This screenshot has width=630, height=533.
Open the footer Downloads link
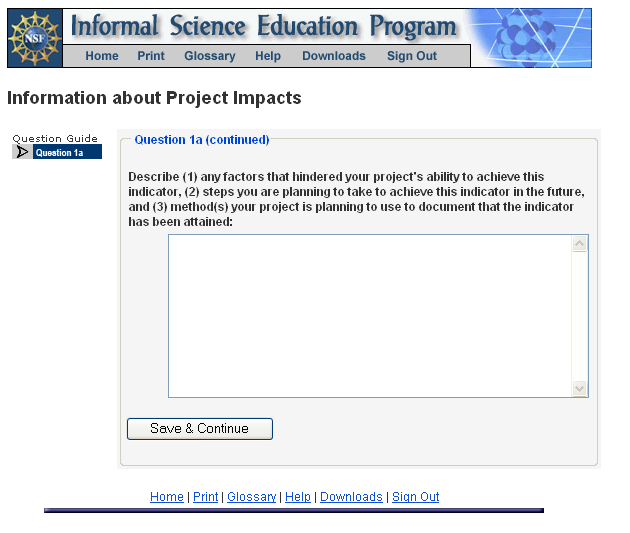pos(351,497)
